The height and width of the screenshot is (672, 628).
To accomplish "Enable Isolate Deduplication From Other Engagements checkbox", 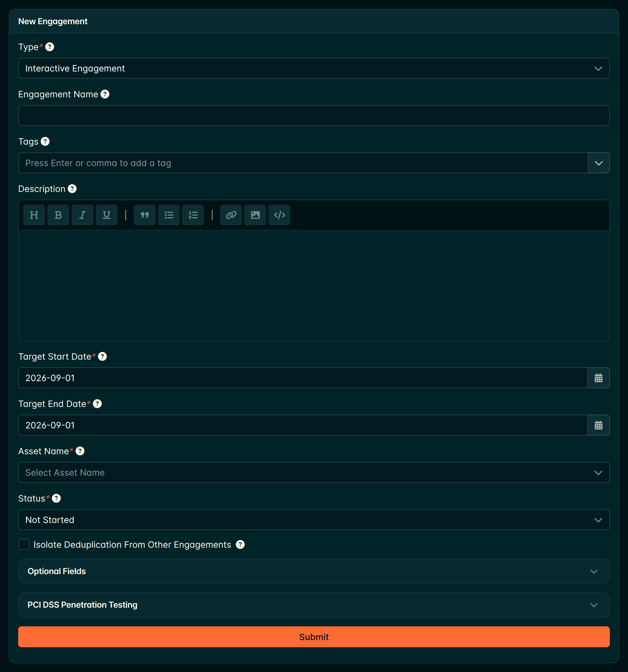I will coord(24,545).
